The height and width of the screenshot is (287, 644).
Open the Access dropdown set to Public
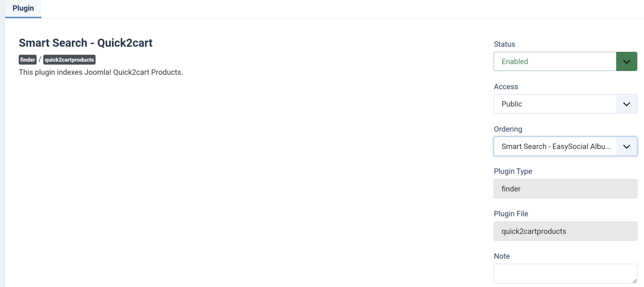click(554, 104)
